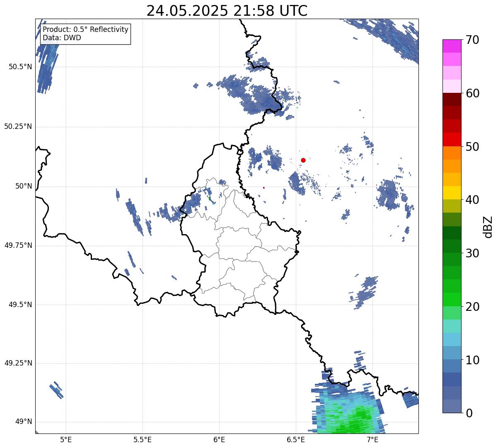Image resolution: width=498 pixels, height=448 pixels.
Task: Click the colorbar tick label "60"
Action: (472, 93)
